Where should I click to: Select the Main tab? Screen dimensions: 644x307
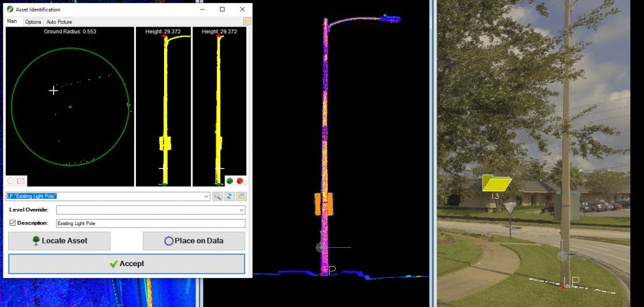[12, 21]
